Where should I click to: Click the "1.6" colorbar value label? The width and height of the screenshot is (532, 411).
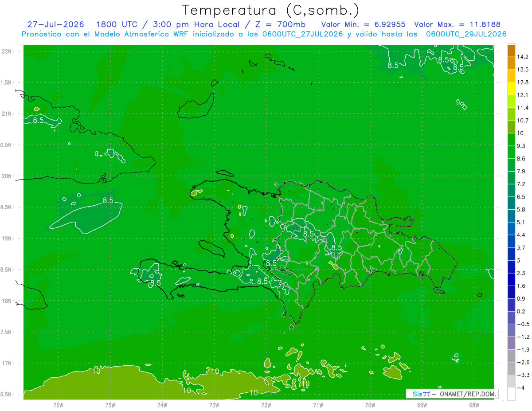[521, 286]
